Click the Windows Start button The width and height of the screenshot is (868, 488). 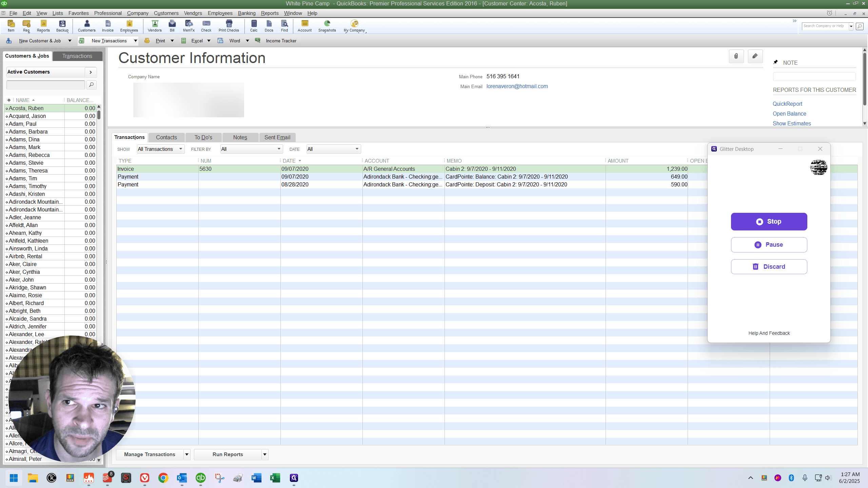click(x=14, y=478)
